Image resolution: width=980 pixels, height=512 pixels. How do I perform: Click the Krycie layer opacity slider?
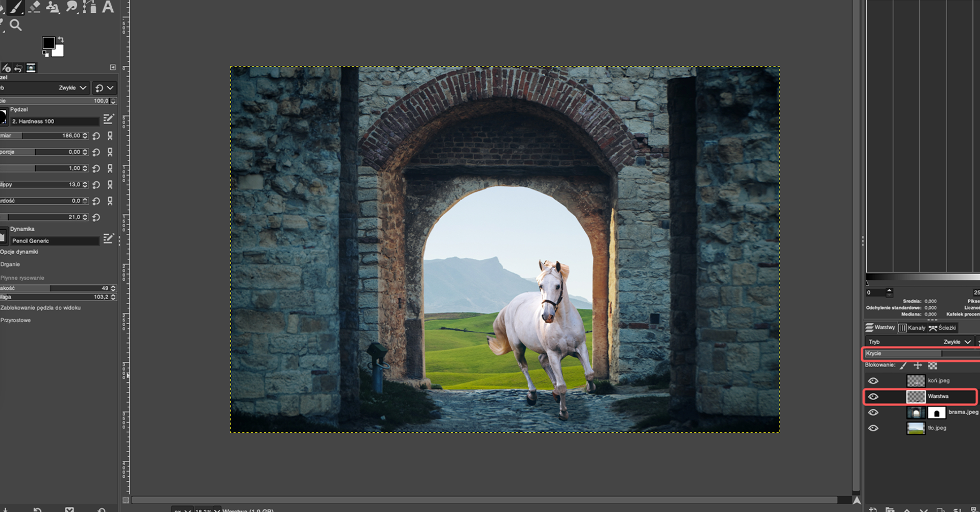coord(921,353)
